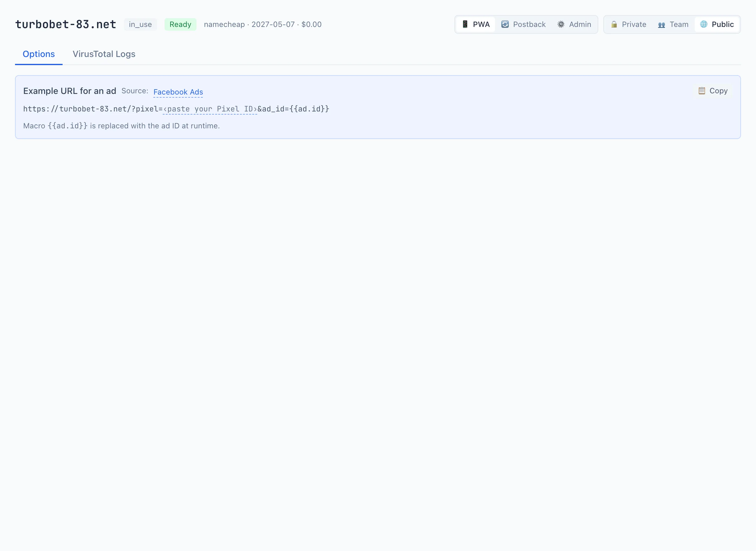Set visibility to Public
The image size is (756, 551).
pyautogui.click(x=717, y=24)
